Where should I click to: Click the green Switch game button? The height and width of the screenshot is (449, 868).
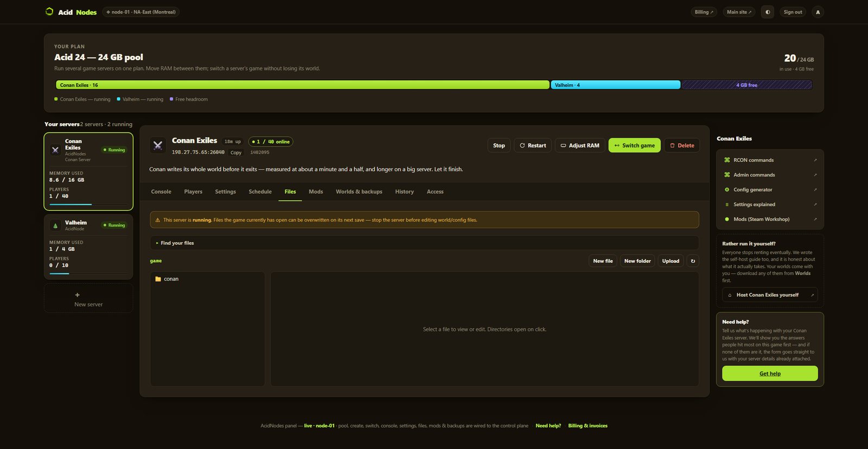pos(635,146)
